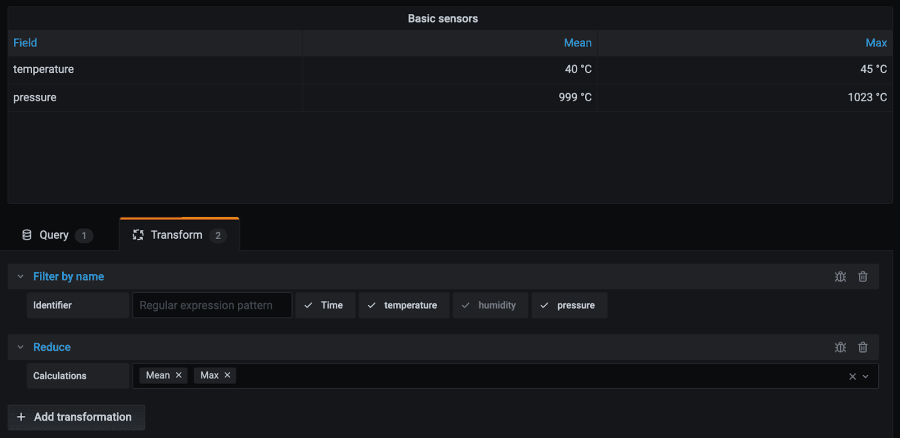Toggle the temperature field filter
This screenshot has width=900, height=438.
pyautogui.click(x=404, y=305)
